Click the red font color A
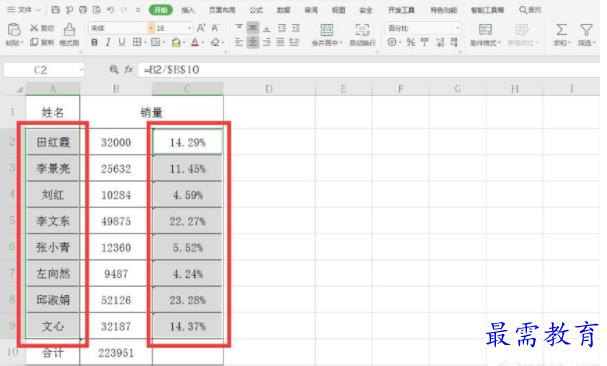The width and height of the screenshot is (607, 366). (195, 42)
